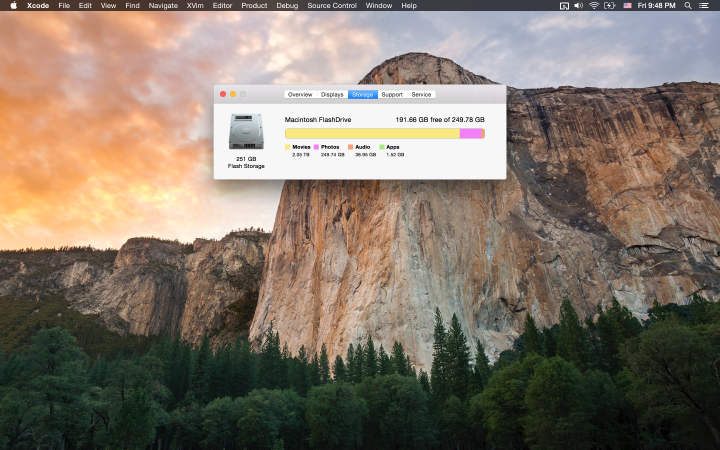Switch to the Support tab

point(392,94)
